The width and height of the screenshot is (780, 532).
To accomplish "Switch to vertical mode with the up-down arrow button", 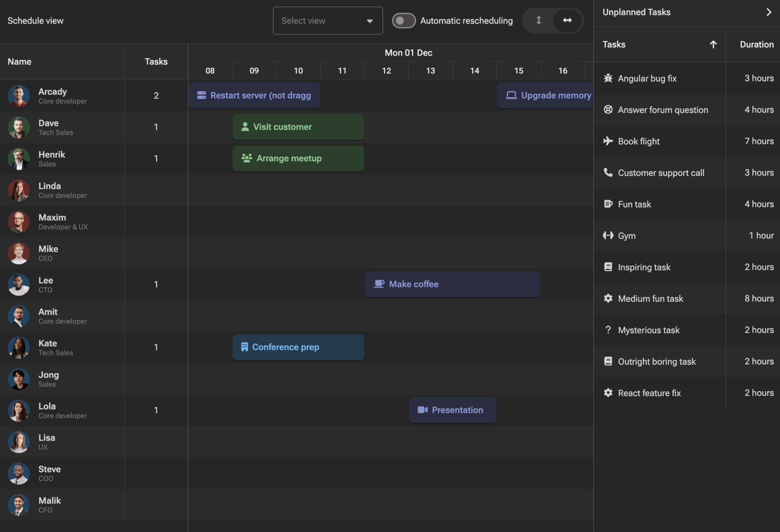I will 539,21.
